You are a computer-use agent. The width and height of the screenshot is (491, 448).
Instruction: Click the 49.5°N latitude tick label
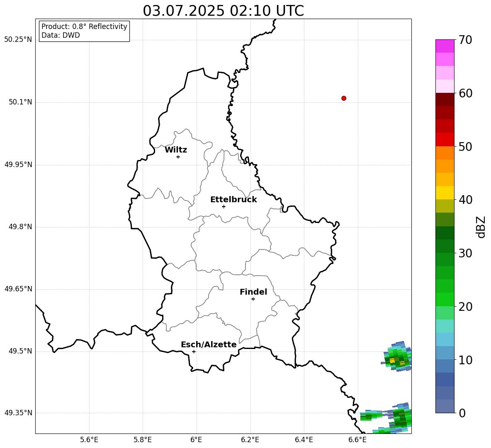click(x=20, y=351)
